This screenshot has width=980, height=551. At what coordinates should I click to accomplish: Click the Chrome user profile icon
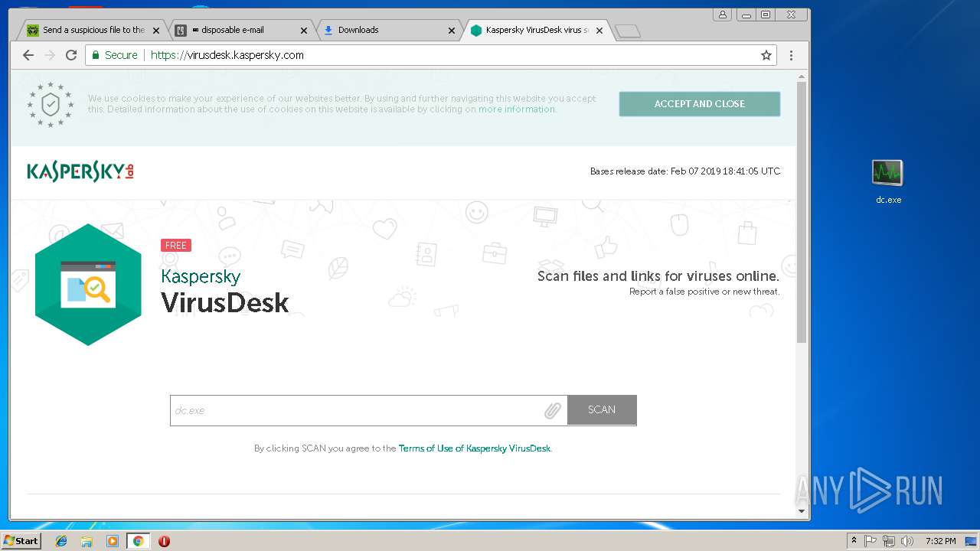pyautogui.click(x=722, y=15)
